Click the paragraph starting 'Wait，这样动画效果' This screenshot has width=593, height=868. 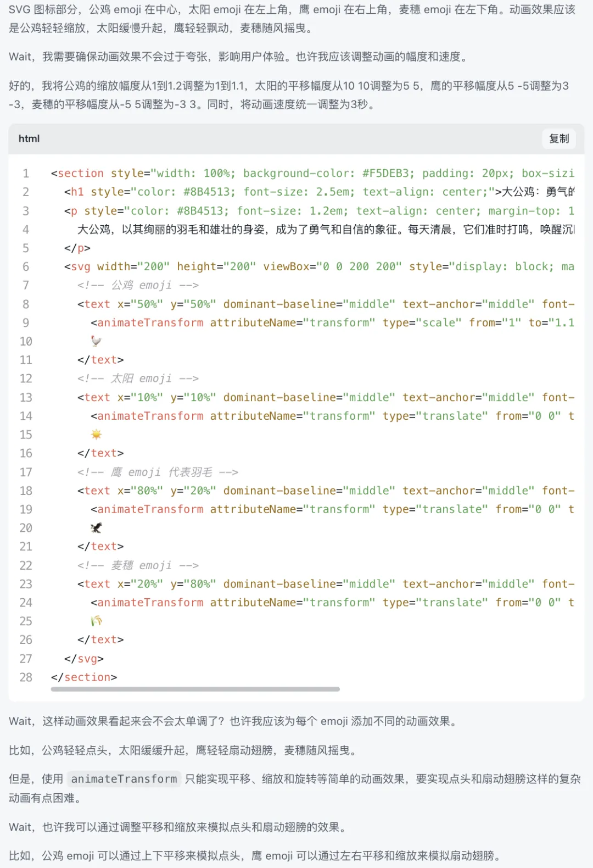coord(234,721)
